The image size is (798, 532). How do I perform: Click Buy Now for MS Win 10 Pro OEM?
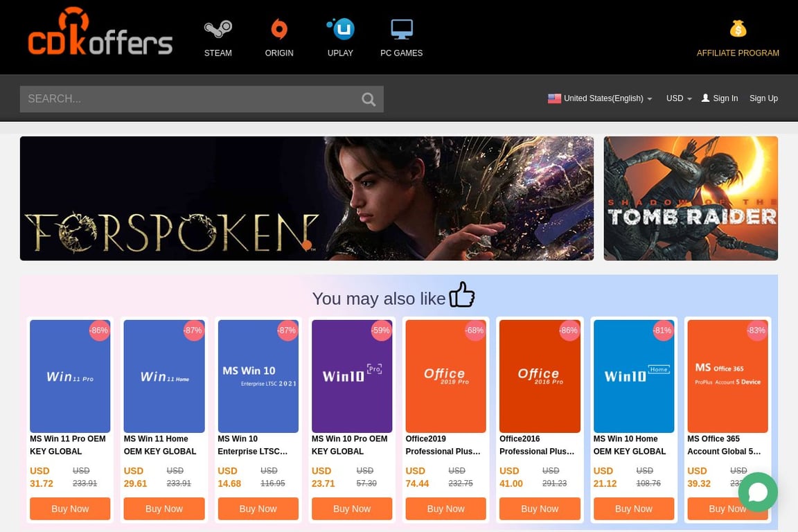coord(352,508)
